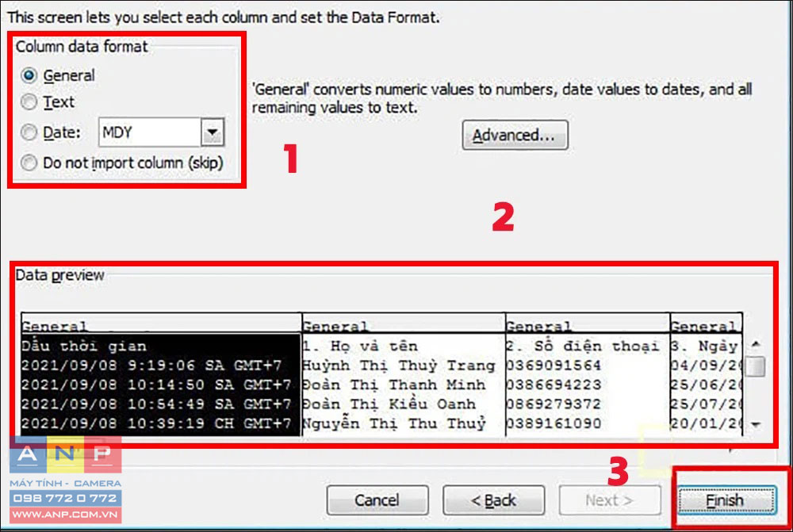Enable Do not import column (skip)
This screenshot has width=793, height=532.
pyautogui.click(x=29, y=163)
